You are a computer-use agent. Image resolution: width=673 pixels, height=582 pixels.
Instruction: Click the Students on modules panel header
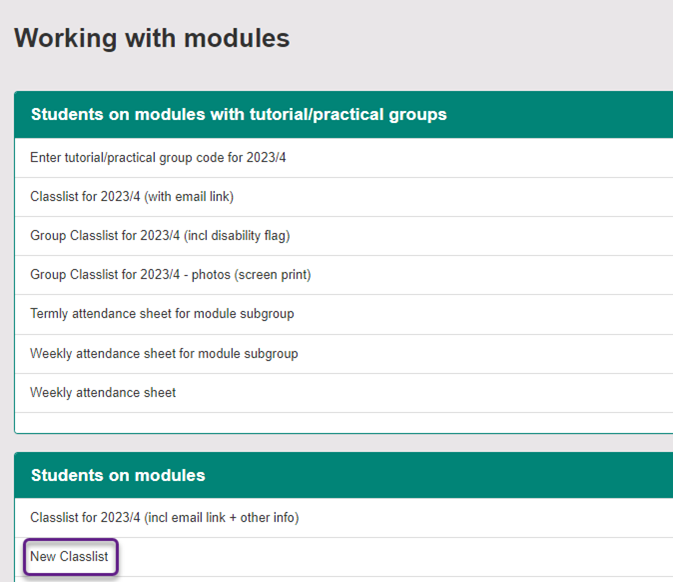(x=117, y=475)
